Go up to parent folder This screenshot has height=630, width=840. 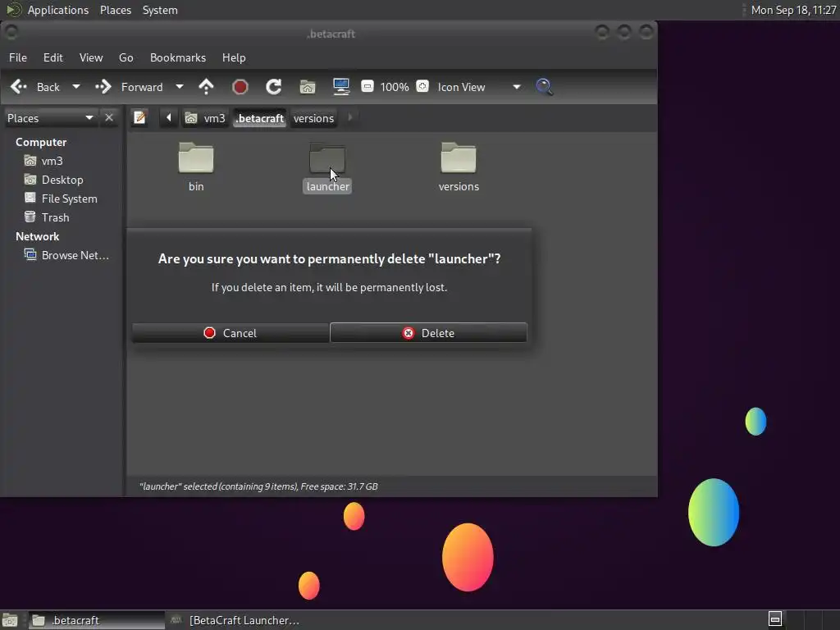click(x=206, y=86)
